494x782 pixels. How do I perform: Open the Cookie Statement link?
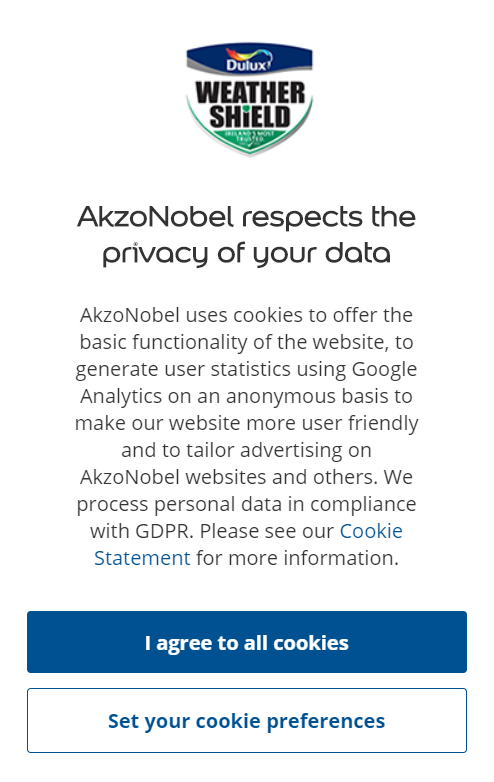point(248,544)
